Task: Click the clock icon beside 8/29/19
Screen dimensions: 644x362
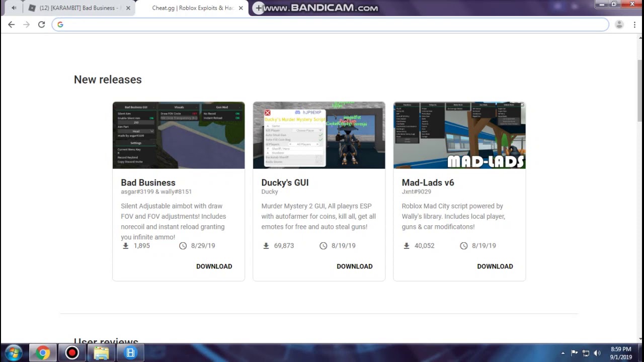Action: (x=183, y=246)
